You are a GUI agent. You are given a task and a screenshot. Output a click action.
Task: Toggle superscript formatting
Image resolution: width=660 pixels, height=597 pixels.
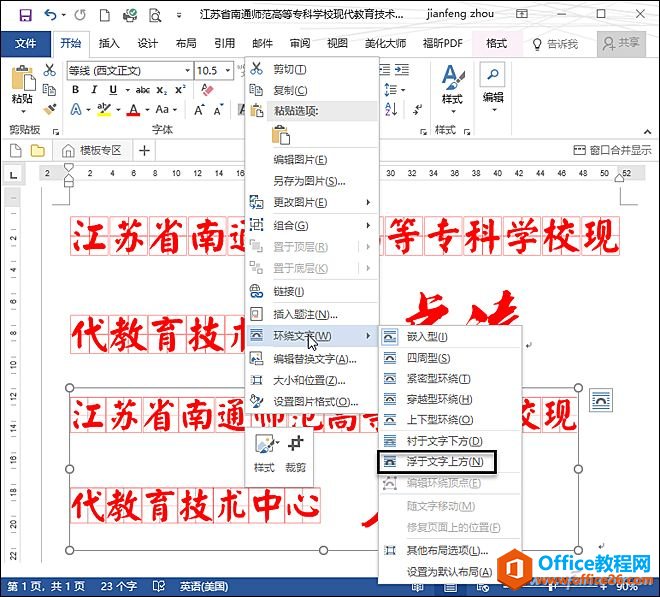[180, 90]
